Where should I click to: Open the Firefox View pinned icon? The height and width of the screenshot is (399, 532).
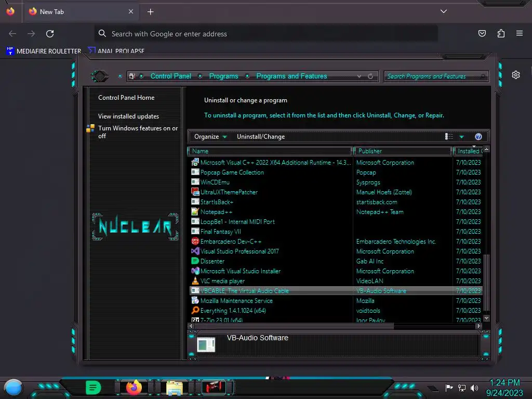10,11
